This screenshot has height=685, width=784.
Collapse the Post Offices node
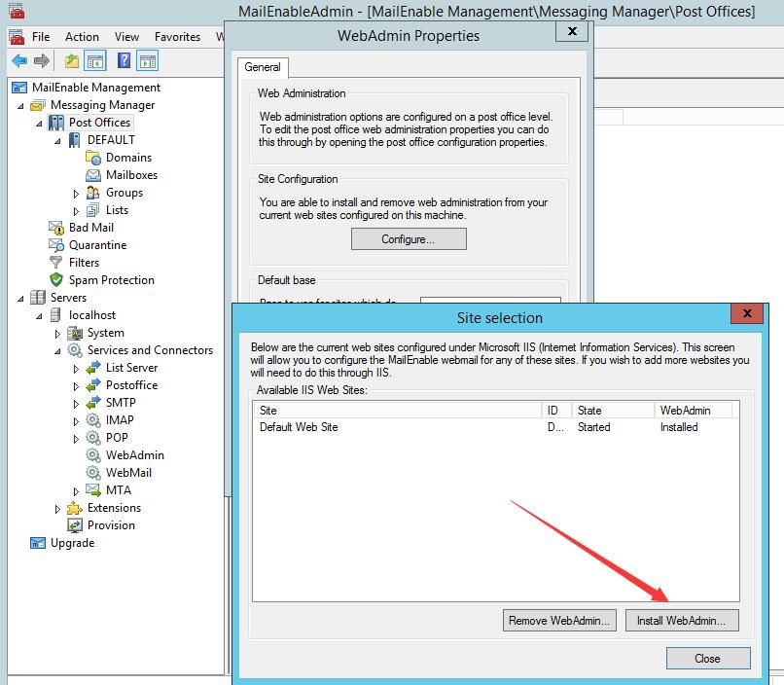[x=39, y=124]
